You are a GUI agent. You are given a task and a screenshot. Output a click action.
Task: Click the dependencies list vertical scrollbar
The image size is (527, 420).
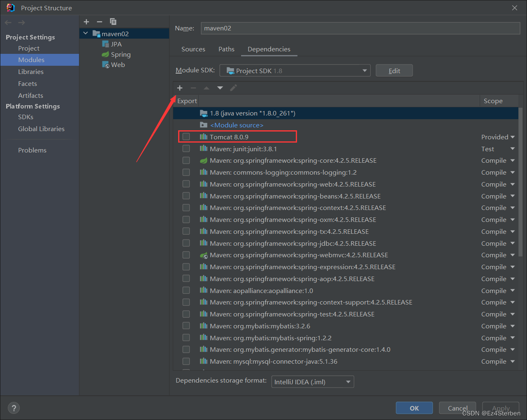click(520, 182)
